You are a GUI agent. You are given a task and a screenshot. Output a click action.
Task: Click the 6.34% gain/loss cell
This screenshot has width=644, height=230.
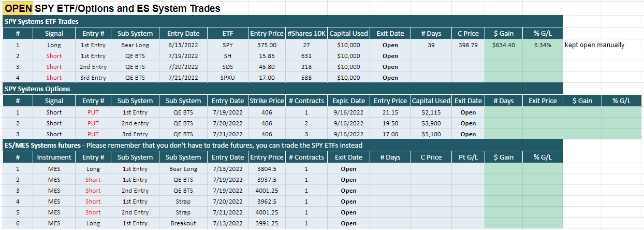pos(543,45)
